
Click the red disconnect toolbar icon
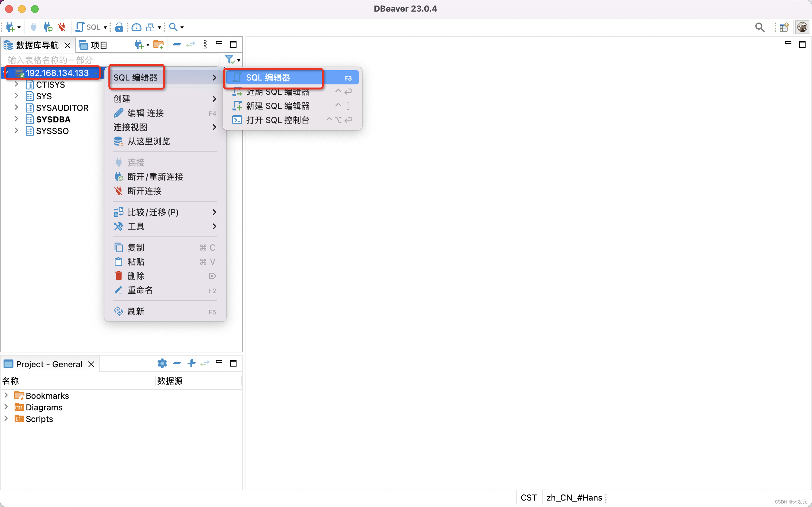click(62, 27)
